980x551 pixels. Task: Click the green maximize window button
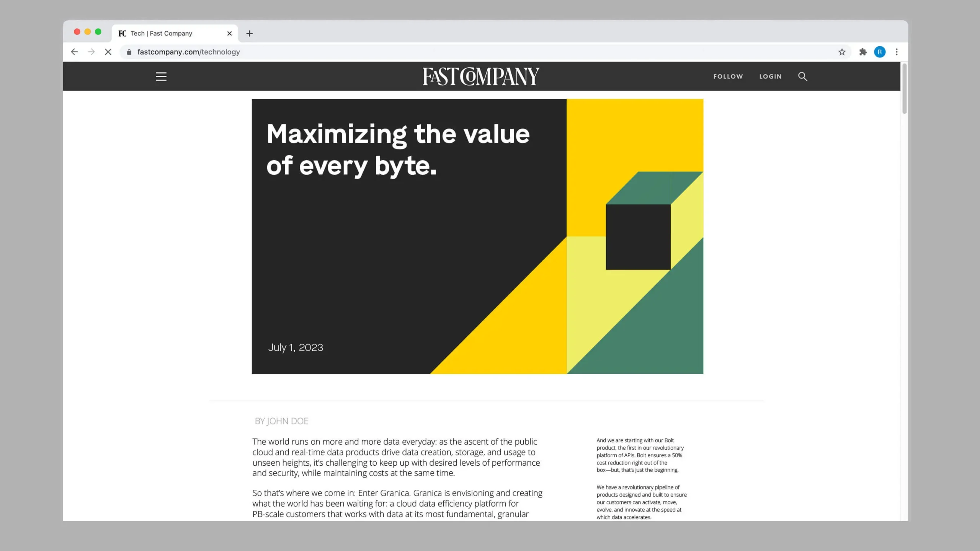point(98,32)
